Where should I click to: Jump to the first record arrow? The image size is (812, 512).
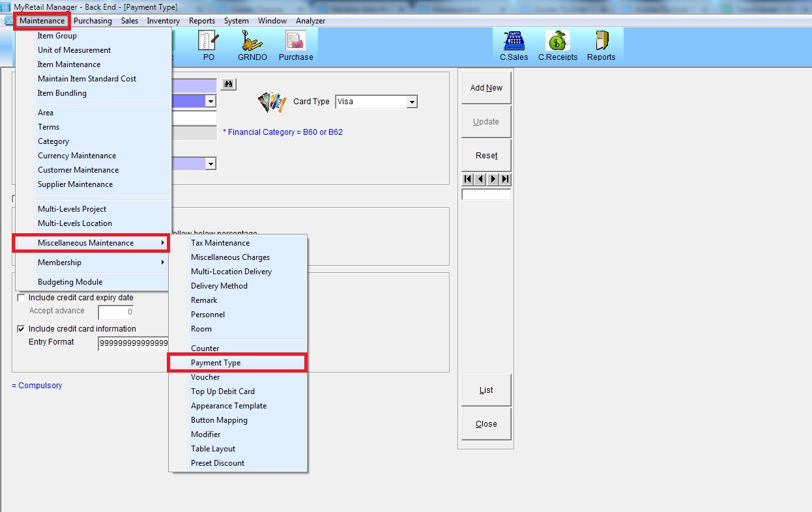click(467, 179)
